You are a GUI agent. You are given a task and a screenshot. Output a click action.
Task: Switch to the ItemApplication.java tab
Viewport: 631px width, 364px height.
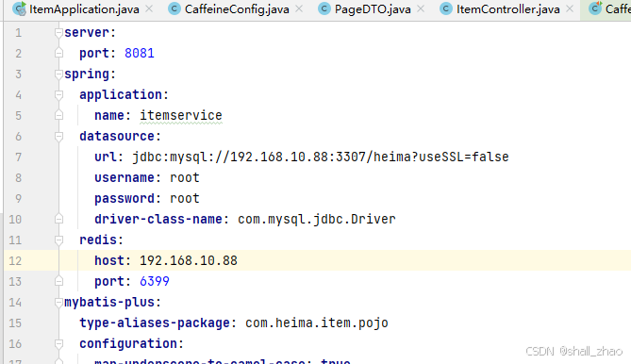coord(84,8)
